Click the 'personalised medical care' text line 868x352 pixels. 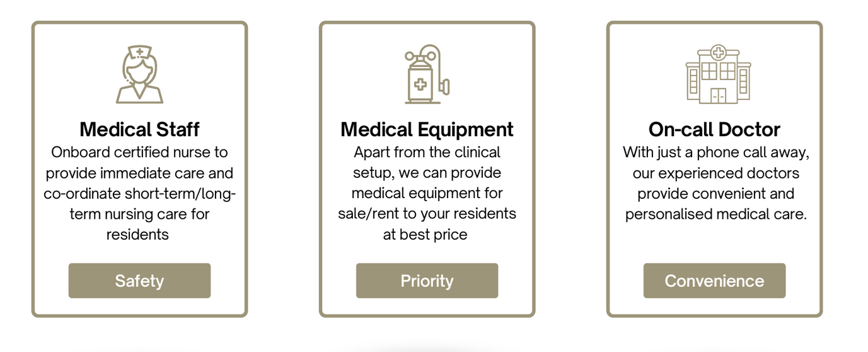(x=715, y=214)
